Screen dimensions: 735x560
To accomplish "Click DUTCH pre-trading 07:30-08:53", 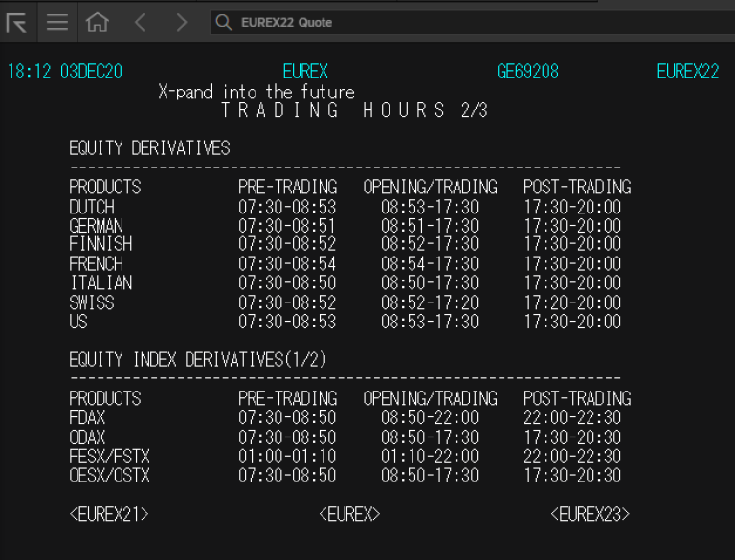I will click(x=287, y=207).
